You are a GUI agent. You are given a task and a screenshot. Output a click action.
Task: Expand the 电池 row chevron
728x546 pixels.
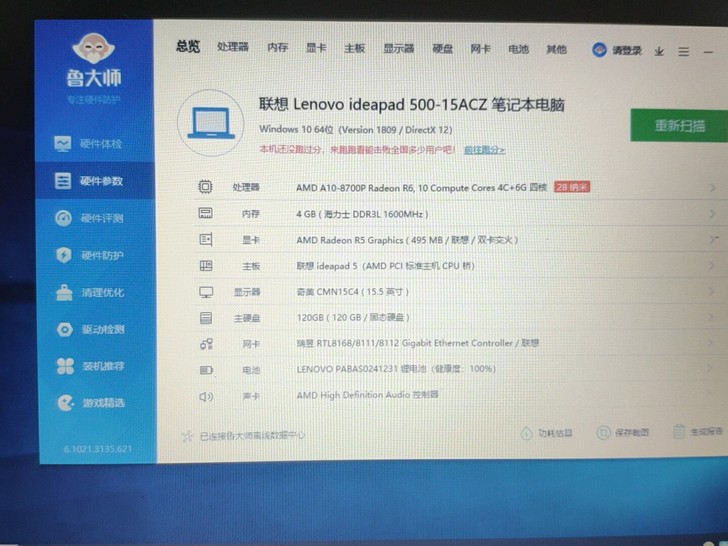click(712, 369)
